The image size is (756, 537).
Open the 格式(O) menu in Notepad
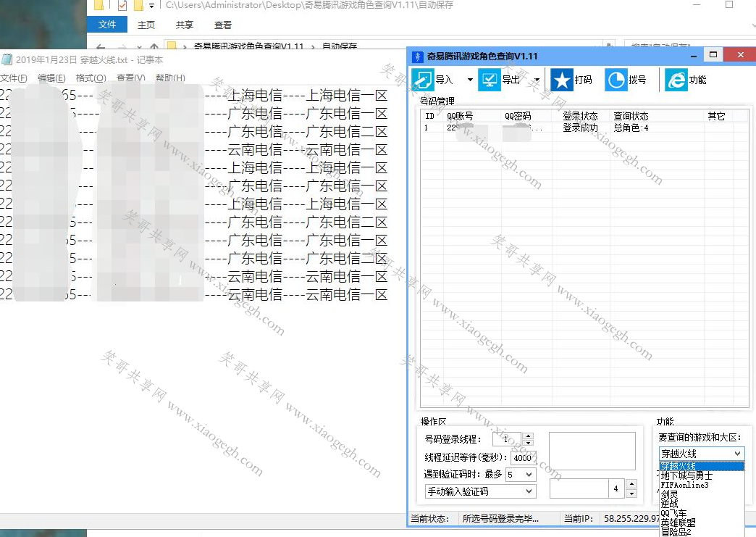click(x=91, y=78)
